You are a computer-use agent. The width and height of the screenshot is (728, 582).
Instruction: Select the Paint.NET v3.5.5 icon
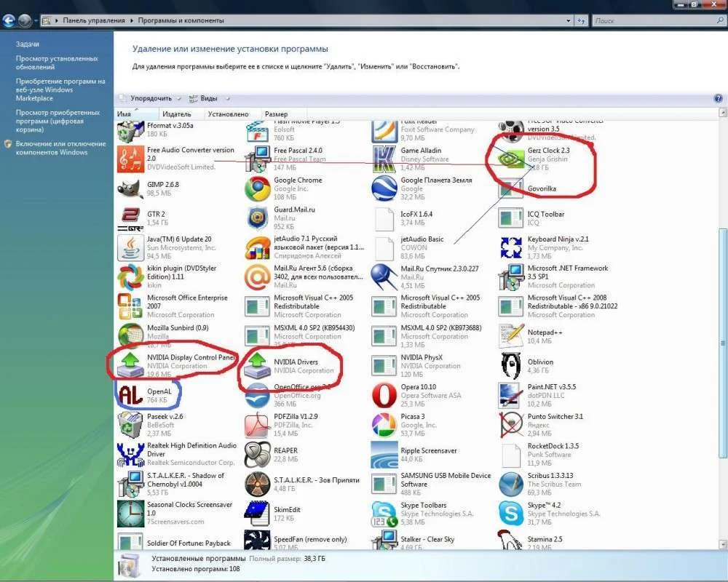point(511,395)
